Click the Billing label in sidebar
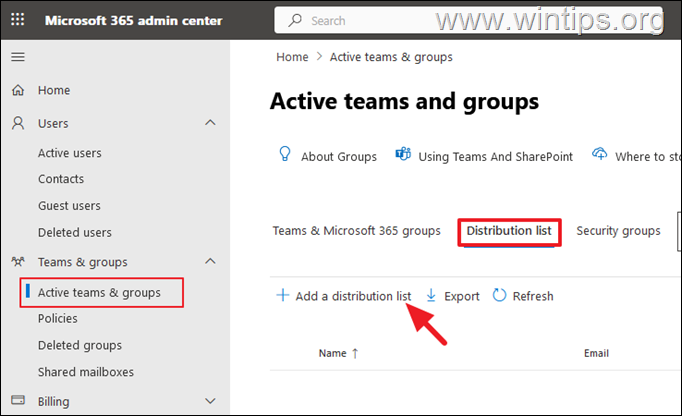This screenshot has width=682, height=416. coord(53,401)
